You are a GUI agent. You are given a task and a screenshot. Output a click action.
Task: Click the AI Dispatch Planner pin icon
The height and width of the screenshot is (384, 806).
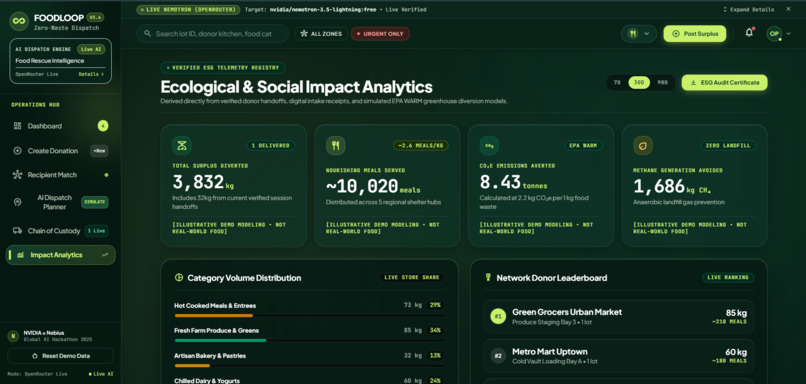click(x=17, y=202)
